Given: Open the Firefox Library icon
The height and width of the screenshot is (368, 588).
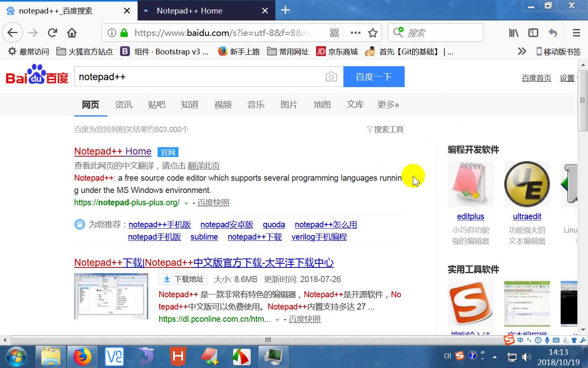Looking at the screenshot, I should (x=513, y=33).
